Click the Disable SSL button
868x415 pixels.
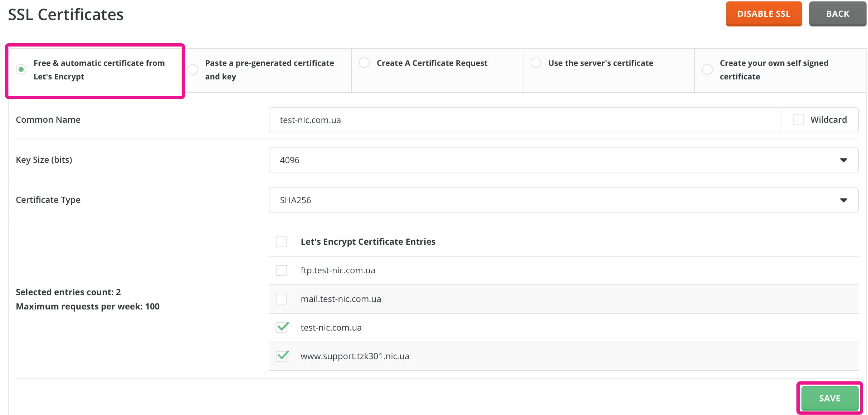[x=764, y=14]
